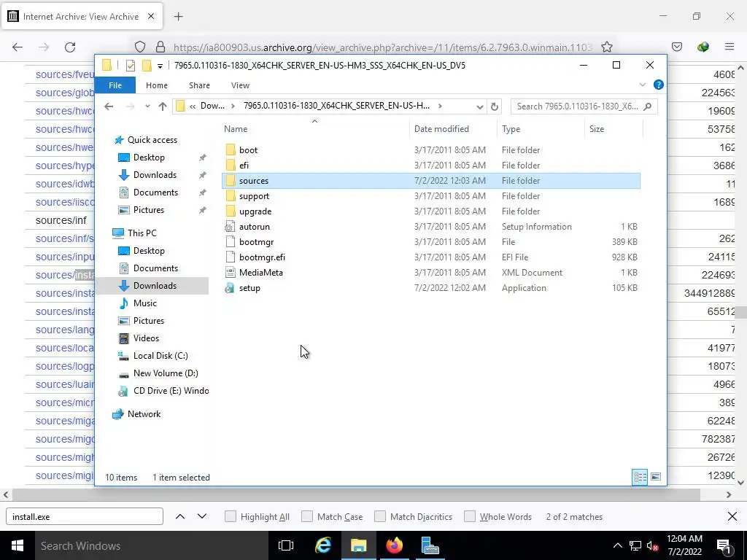The height and width of the screenshot is (560, 747).
Task: Select CD Drive (E:) in navigation pane
Action: click(171, 391)
